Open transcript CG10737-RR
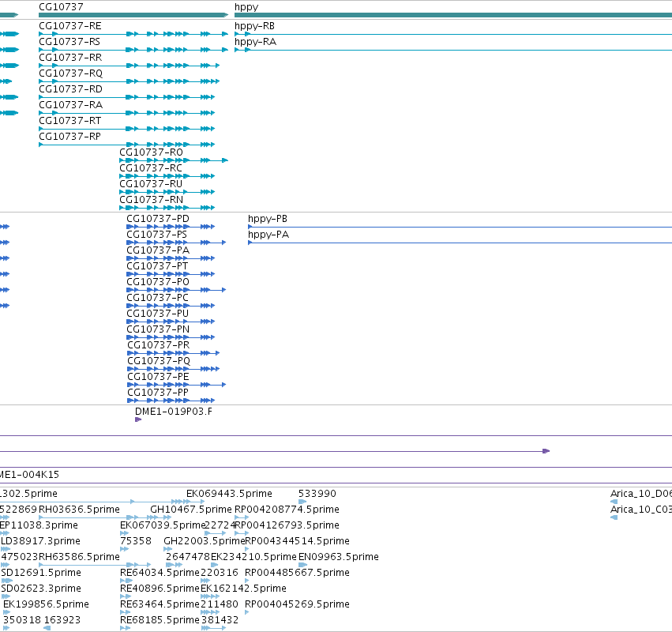The image size is (672, 632). click(x=70, y=58)
